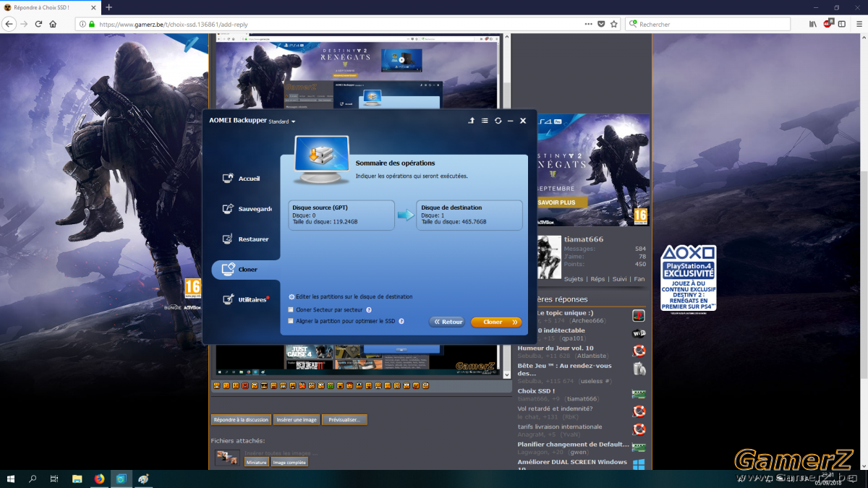This screenshot has height=488, width=868.
Task: Open Accueil in AOMEI Backupper sidebar
Action: 241,178
